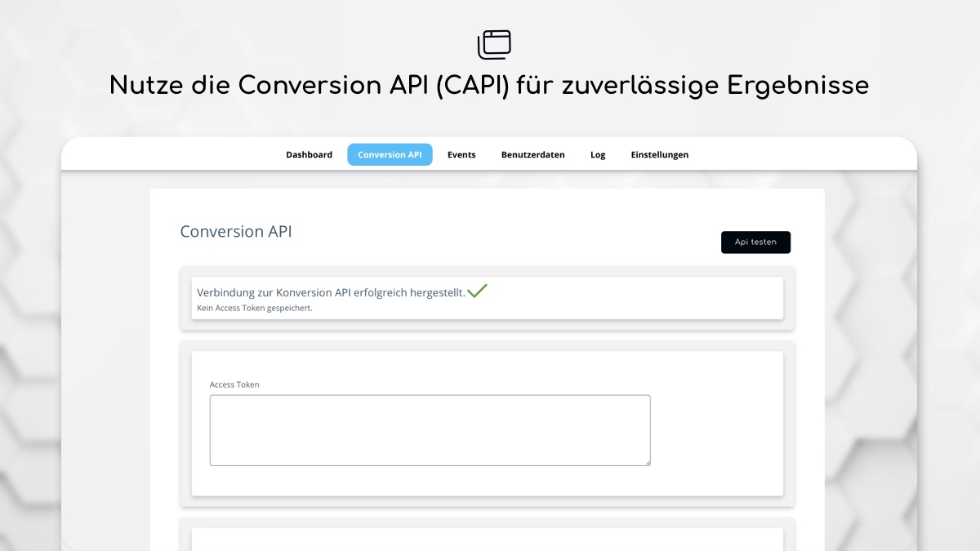Click the 'Kein Access Token gespeichert' notice
980x551 pixels.
click(255, 309)
